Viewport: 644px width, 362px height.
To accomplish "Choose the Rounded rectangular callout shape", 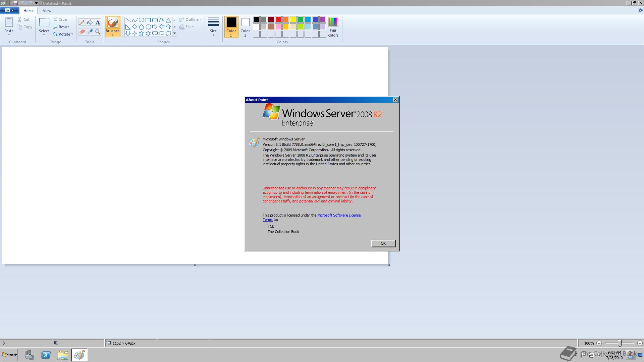I will 155,34.
